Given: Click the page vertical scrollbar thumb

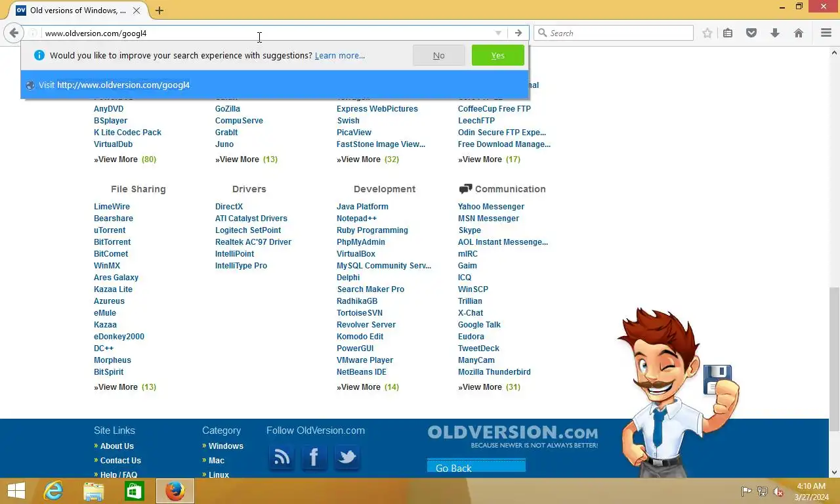Looking at the screenshot, I should click(x=834, y=358).
